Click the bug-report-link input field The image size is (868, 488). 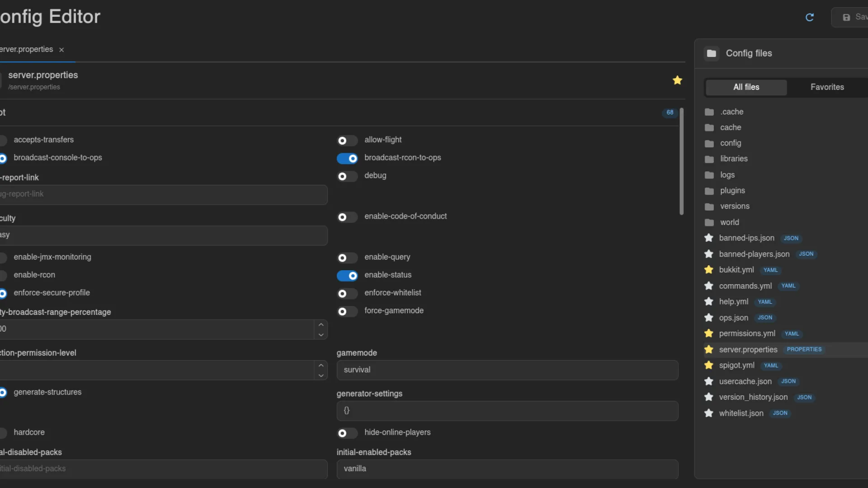point(163,195)
